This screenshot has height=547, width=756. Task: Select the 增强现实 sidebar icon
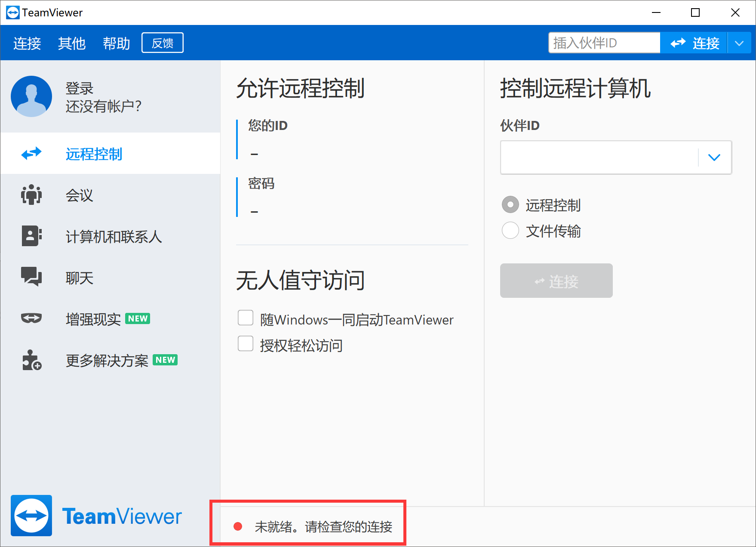[x=31, y=318]
